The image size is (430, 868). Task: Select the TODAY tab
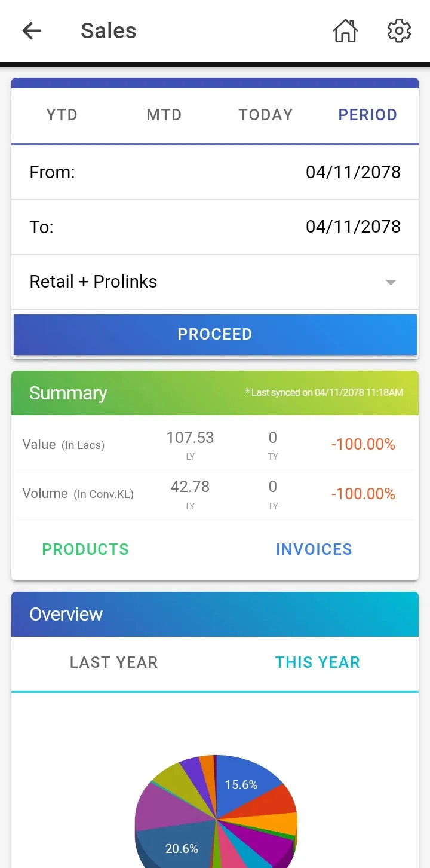coord(266,115)
